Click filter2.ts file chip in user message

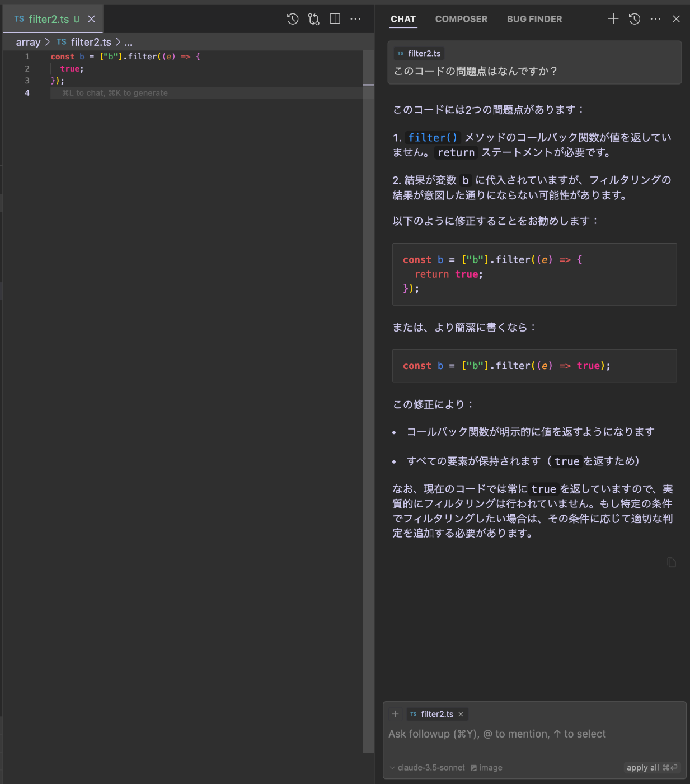tap(419, 53)
